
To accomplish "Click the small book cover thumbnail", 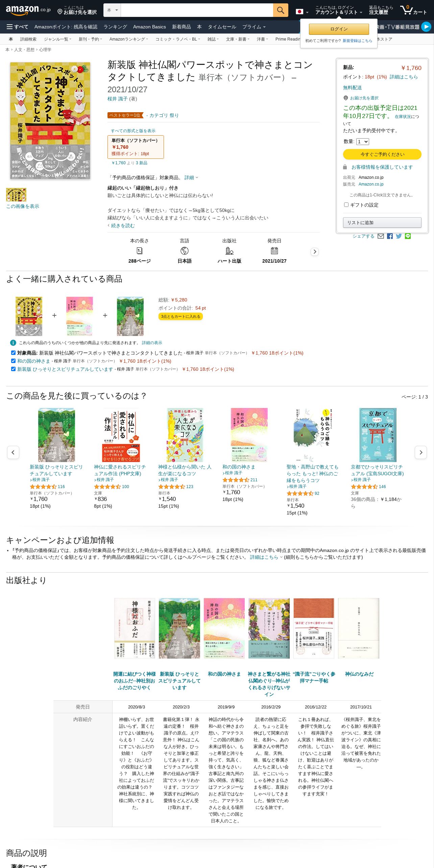I will click(16, 195).
